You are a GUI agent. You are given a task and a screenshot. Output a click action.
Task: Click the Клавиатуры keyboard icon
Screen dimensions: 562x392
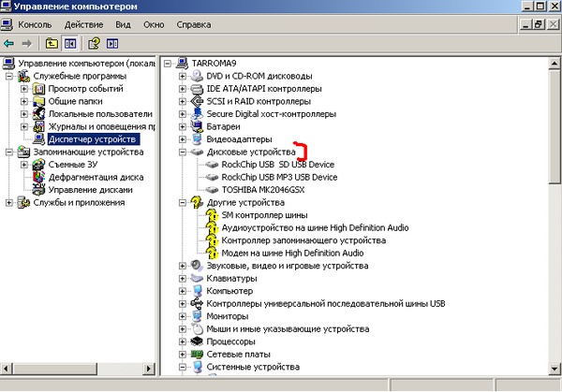click(x=198, y=279)
